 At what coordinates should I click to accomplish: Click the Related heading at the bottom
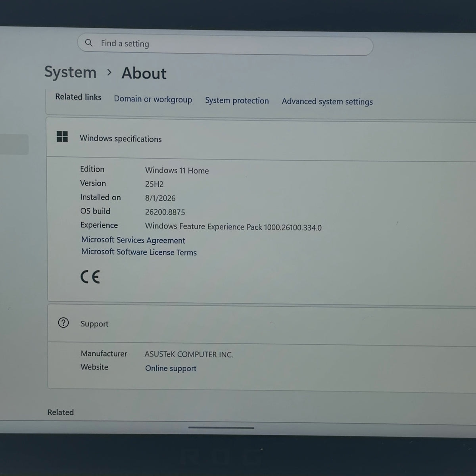click(61, 412)
